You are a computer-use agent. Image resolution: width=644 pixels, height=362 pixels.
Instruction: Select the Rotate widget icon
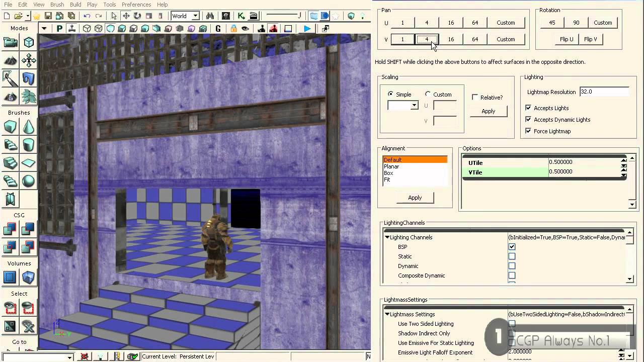coord(137,16)
